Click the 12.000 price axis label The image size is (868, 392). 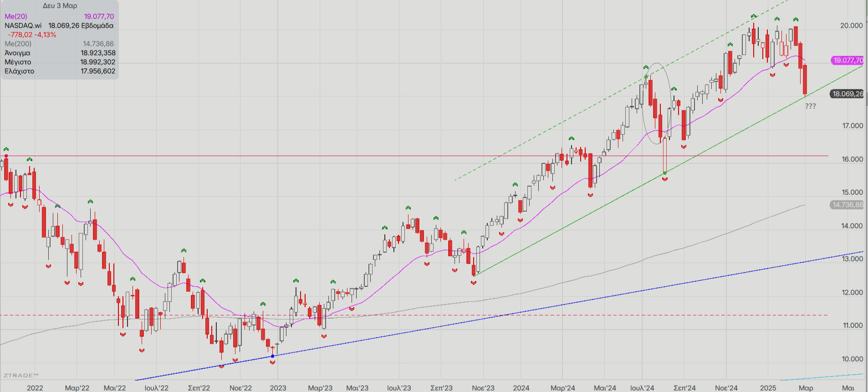(853, 292)
